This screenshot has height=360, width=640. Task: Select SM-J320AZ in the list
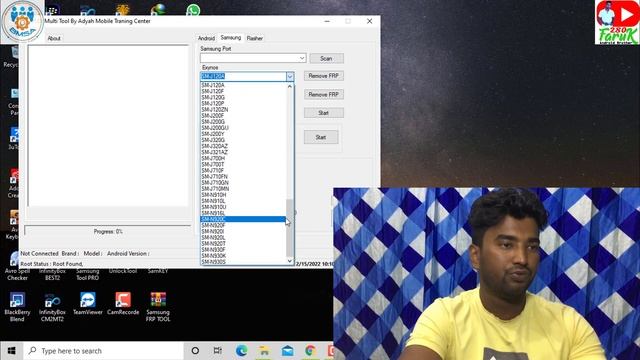pos(243,146)
